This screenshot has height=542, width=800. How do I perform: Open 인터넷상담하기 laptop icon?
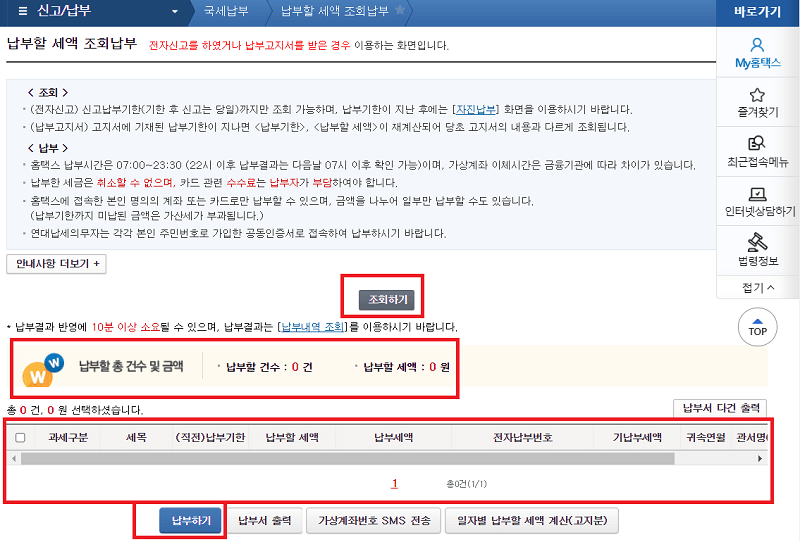[x=758, y=194]
